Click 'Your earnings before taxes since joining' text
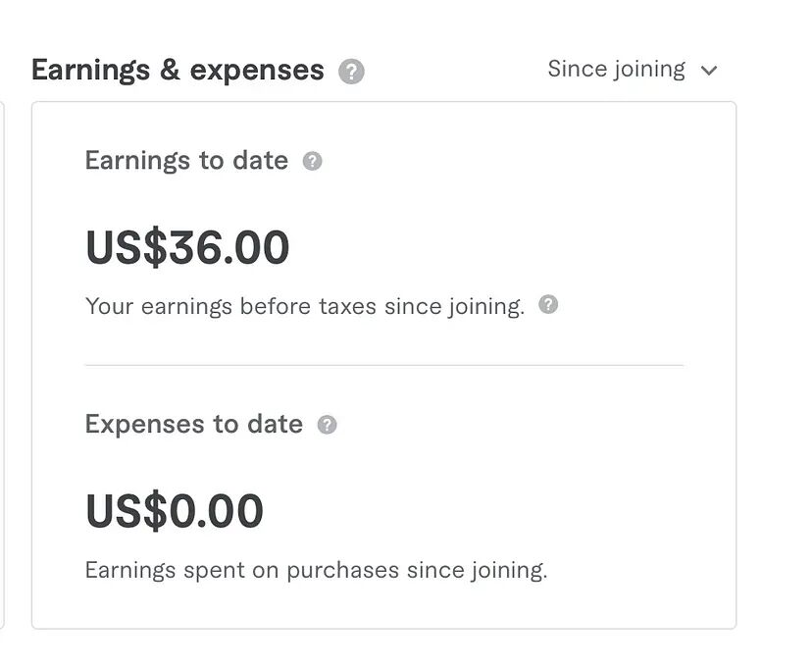The height and width of the screenshot is (667, 812). [304, 306]
